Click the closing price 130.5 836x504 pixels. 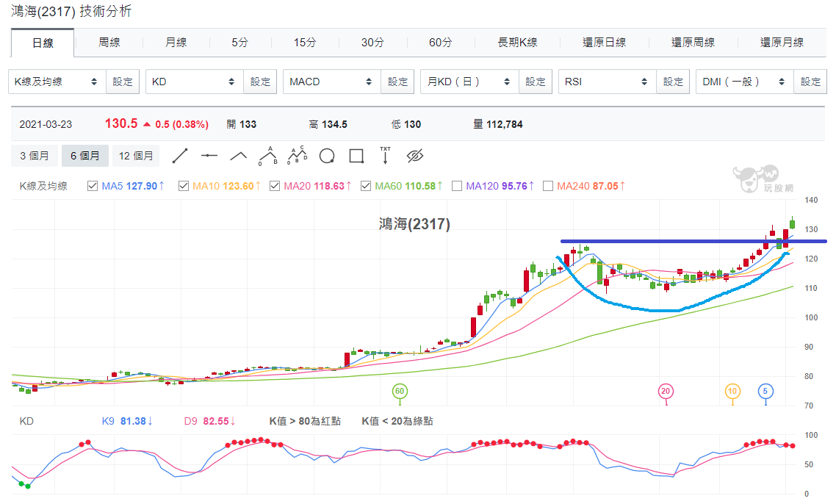[x=121, y=123]
